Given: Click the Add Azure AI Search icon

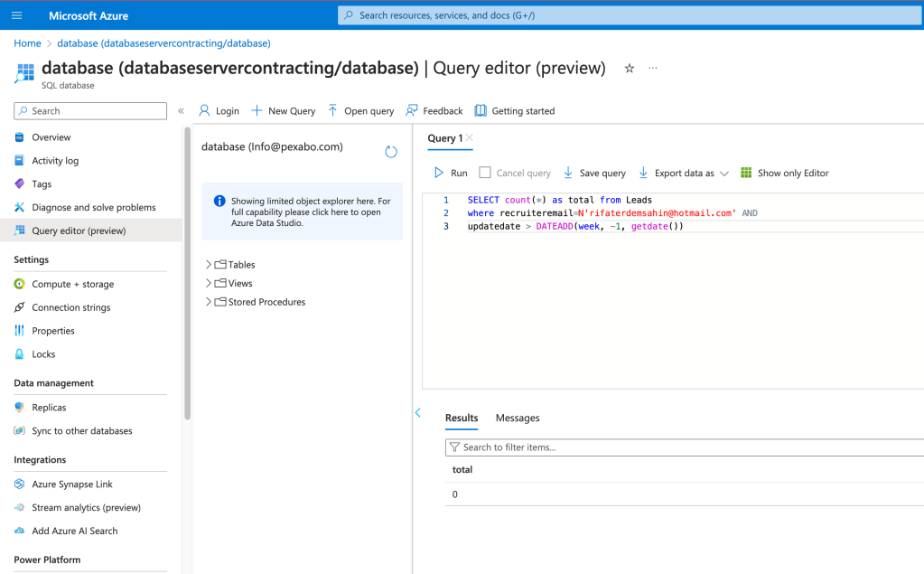Looking at the screenshot, I should tap(20, 531).
